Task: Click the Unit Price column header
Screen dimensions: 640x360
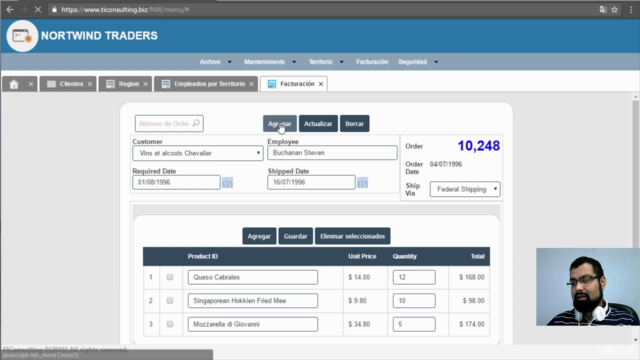Action: point(362,256)
